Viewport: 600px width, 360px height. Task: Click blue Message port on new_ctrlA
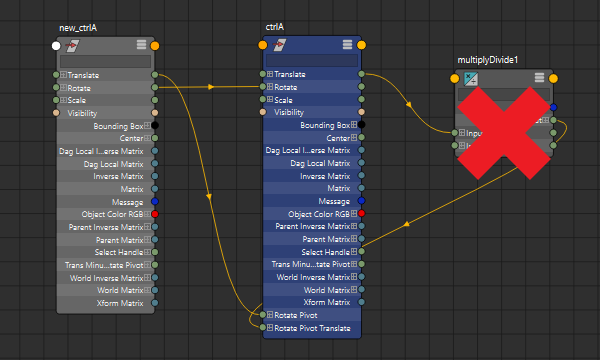pos(155,201)
